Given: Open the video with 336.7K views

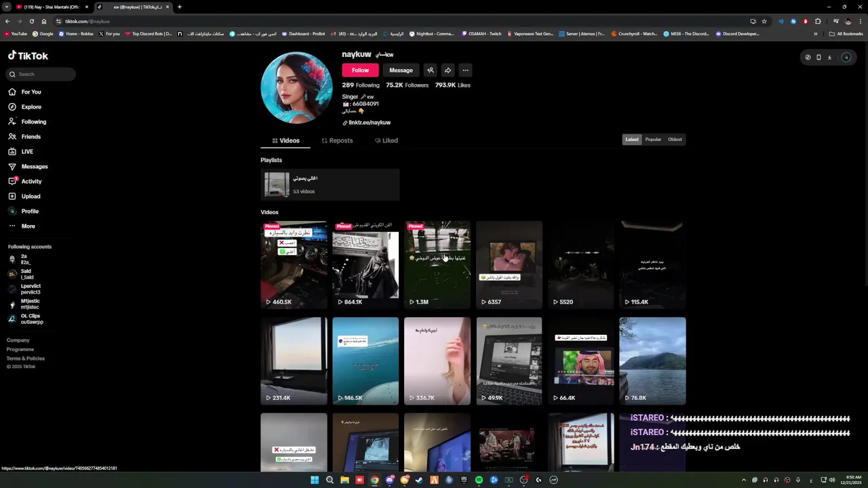Looking at the screenshot, I should (437, 361).
